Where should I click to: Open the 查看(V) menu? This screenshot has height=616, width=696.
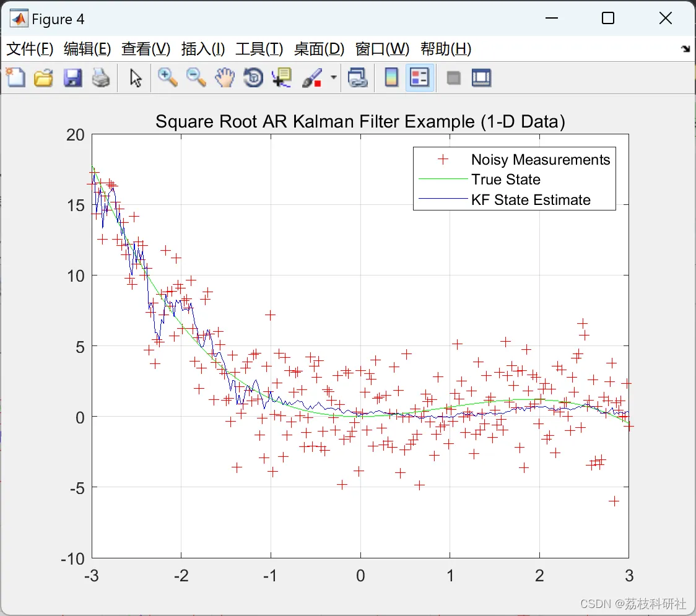tap(146, 49)
